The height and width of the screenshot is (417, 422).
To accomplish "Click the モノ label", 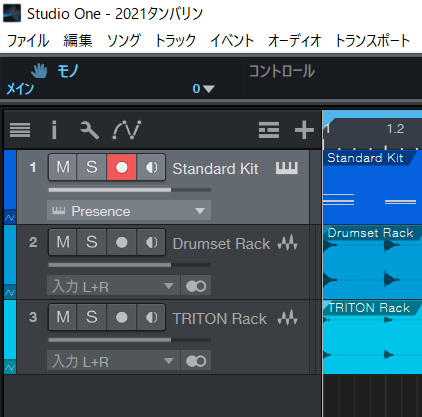I will coord(68,71).
